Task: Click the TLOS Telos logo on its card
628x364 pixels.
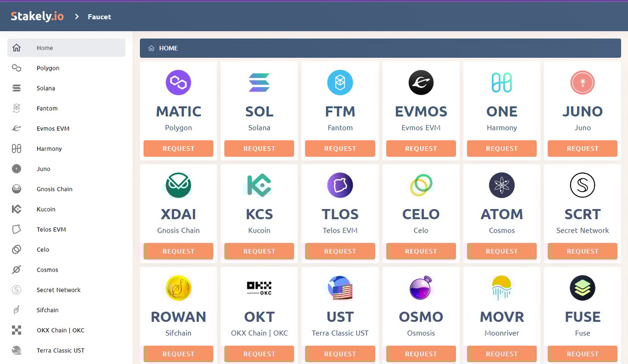Action: coord(340,185)
